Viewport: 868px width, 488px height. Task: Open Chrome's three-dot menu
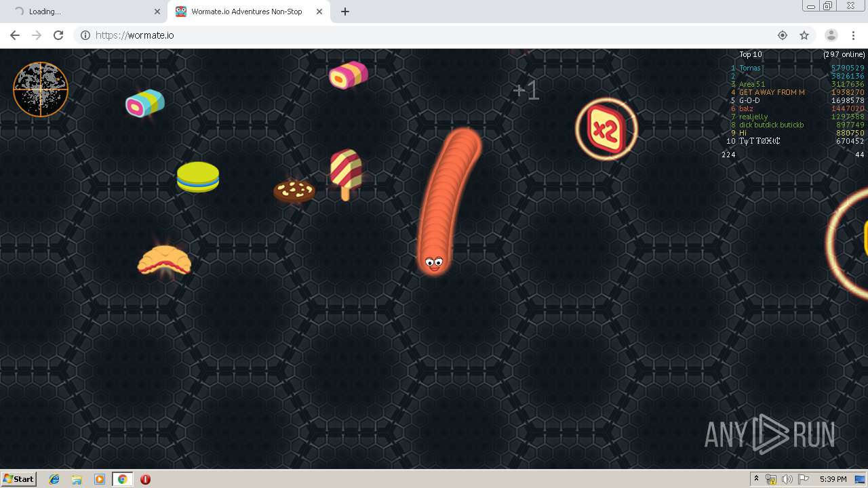[x=853, y=35]
